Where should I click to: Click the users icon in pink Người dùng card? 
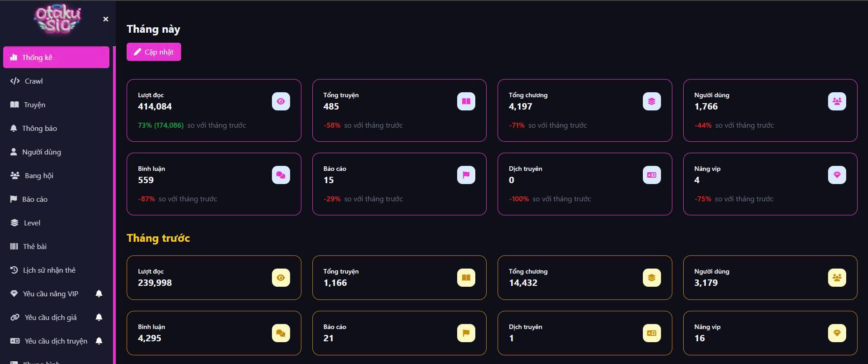tap(837, 101)
